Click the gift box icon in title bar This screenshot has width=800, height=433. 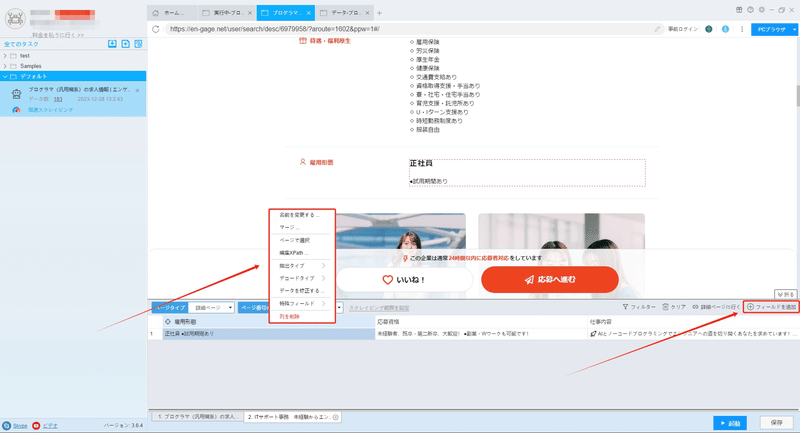coord(739,10)
